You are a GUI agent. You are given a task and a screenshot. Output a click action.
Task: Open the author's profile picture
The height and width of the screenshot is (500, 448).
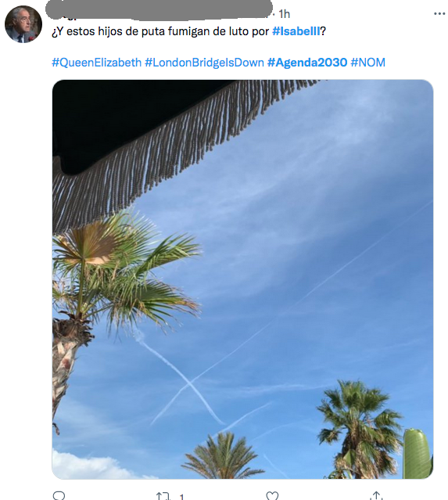(23, 24)
